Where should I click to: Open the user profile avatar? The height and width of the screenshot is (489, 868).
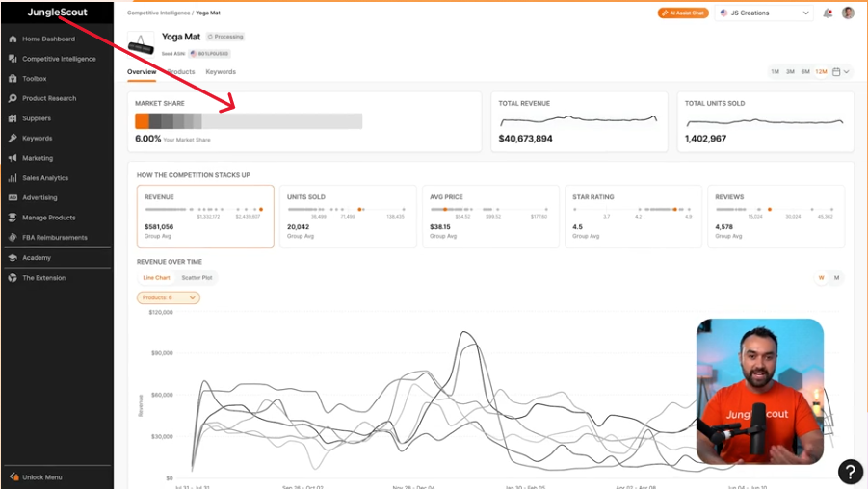848,13
